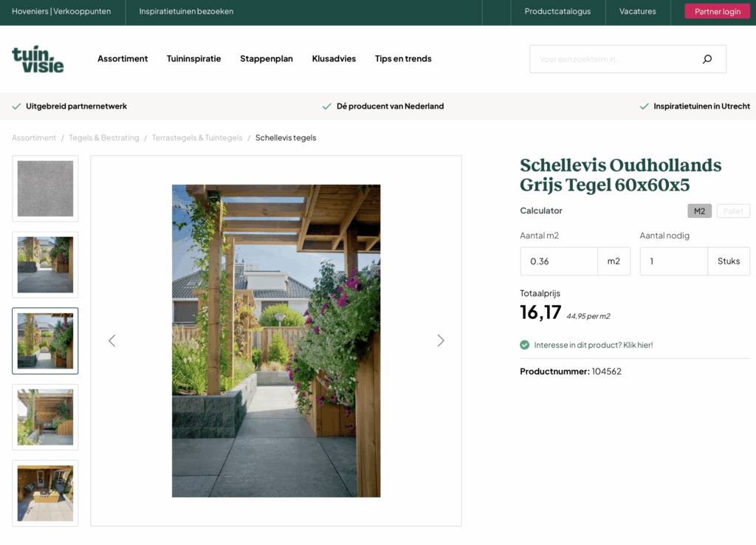756x545 pixels.
Task: Open the Productcatalogus link in top bar
Action: 557,12
